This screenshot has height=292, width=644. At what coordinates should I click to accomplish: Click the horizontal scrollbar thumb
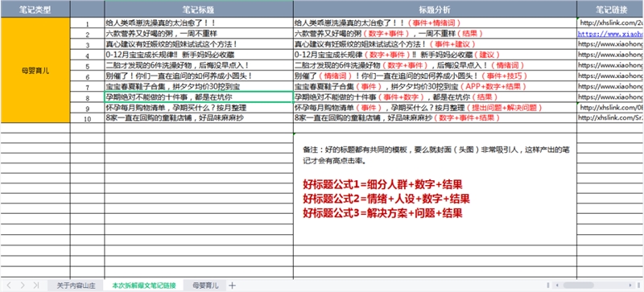click(x=578, y=285)
